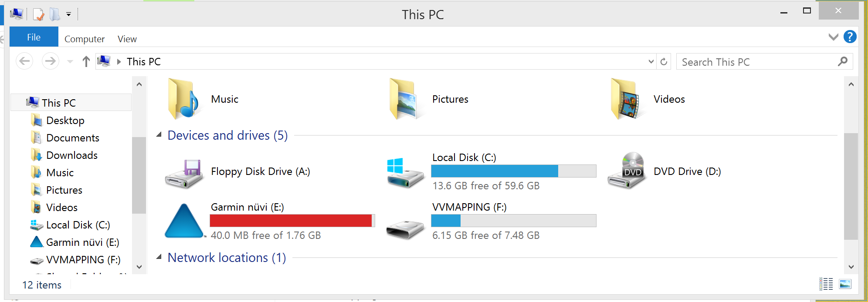Image resolution: width=868 pixels, height=302 pixels.
Task: Switch to large icons view layout
Action: point(845,284)
